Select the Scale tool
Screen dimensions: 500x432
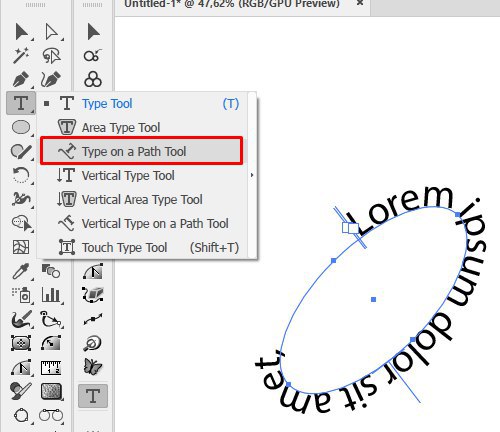tap(51, 343)
